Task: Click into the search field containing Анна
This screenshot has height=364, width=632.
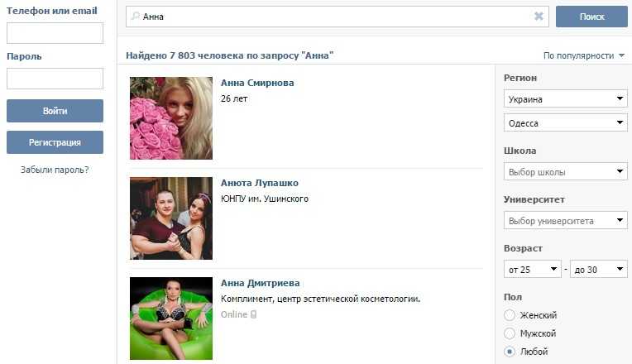Action: pyautogui.click(x=337, y=17)
